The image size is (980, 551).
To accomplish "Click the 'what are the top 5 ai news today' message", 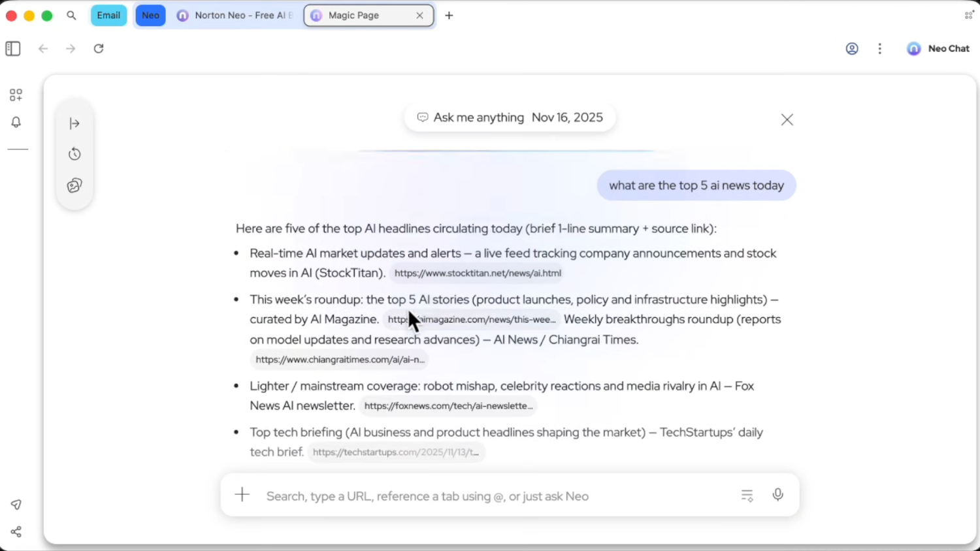I will tap(696, 185).
